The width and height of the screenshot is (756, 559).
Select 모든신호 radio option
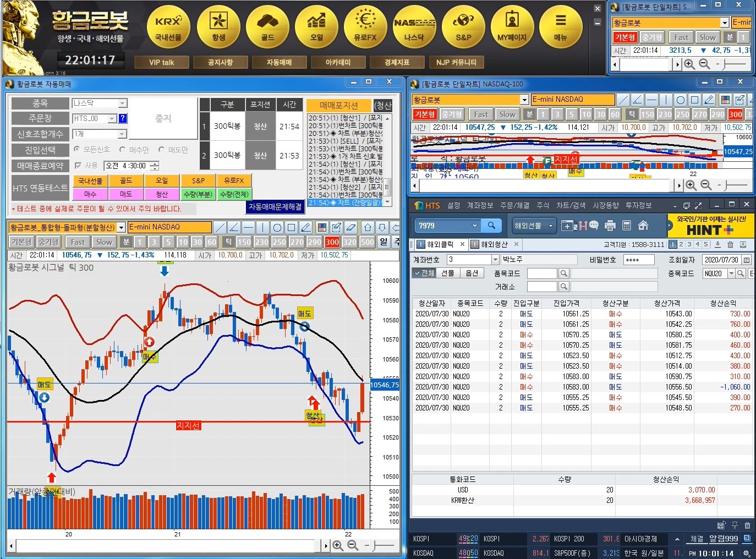[x=76, y=150]
